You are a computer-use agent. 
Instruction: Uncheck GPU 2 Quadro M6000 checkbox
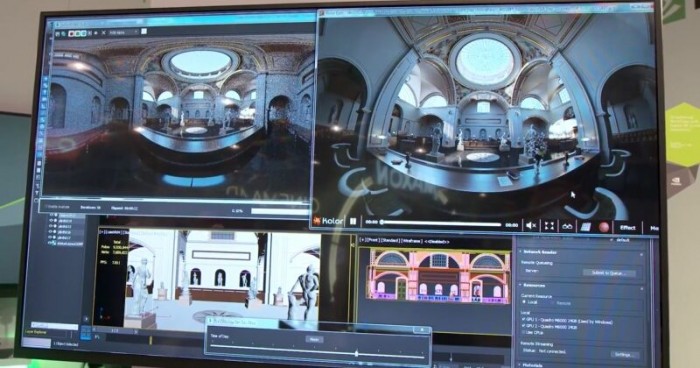tap(523, 326)
